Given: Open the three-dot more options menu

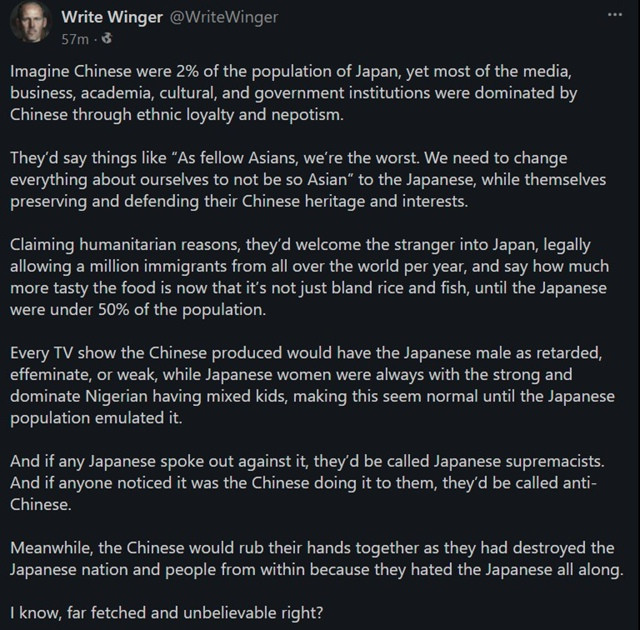Looking at the screenshot, I should 615,15.
